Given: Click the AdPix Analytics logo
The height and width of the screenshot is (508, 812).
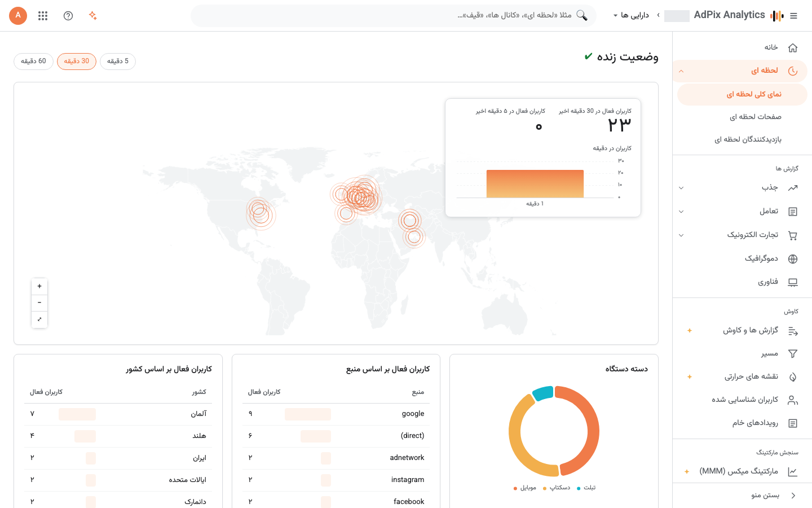Looking at the screenshot, I should tap(777, 16).
